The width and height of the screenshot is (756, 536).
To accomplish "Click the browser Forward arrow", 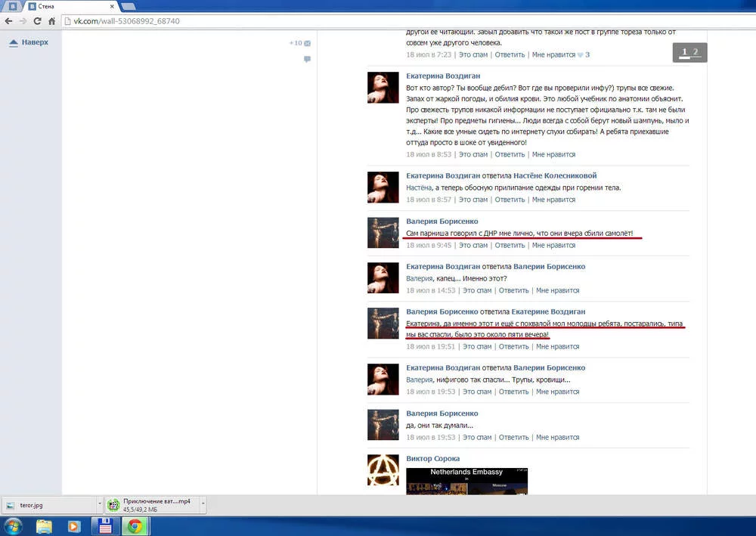I will (23, 21).
